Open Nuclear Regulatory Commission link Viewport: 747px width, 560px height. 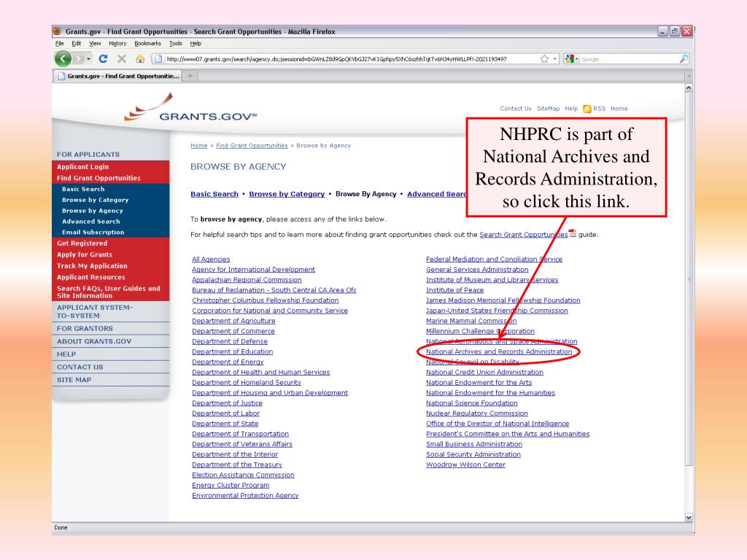477,413
